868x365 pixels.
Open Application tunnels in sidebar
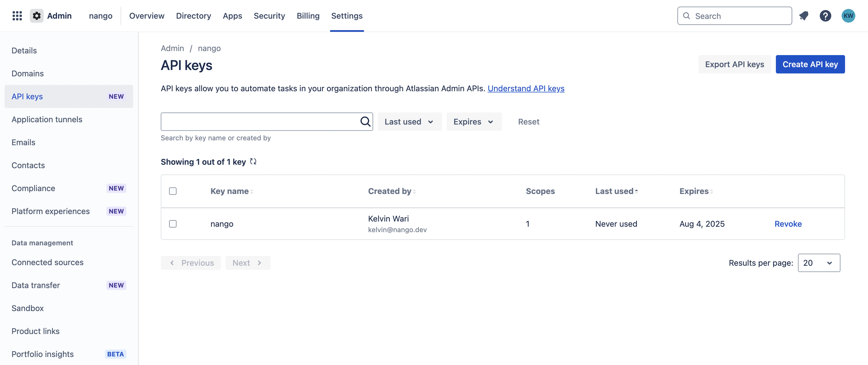pyautogui.click(x=47, y=120)
